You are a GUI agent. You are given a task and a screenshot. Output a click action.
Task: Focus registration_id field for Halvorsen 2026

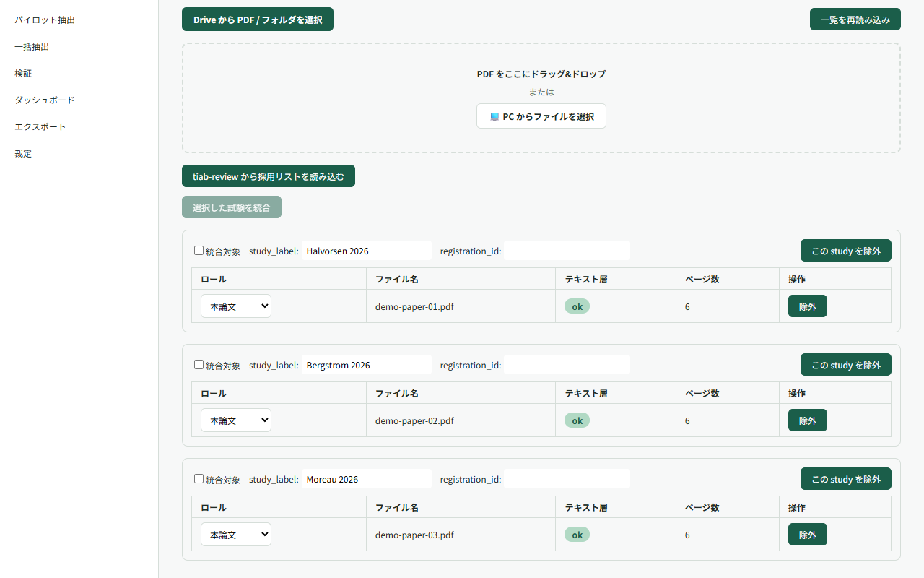coord(567,251)
